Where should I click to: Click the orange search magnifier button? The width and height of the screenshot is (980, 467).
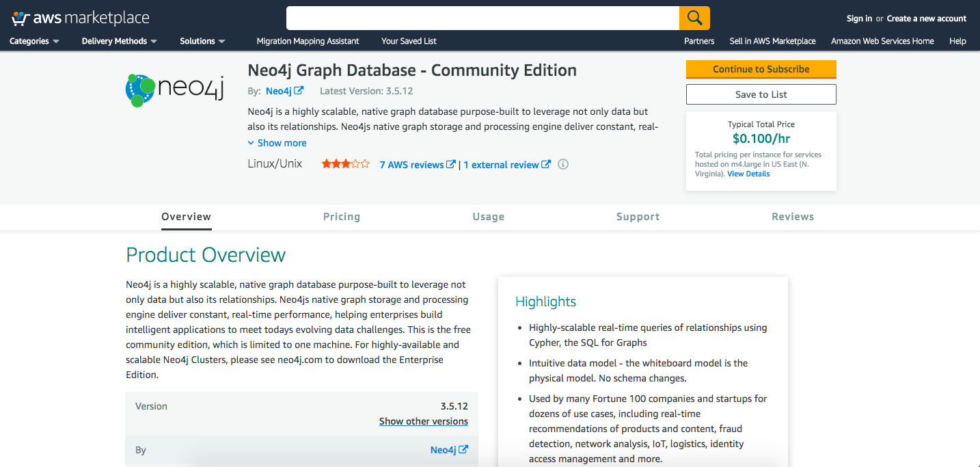tap(694, 18)
